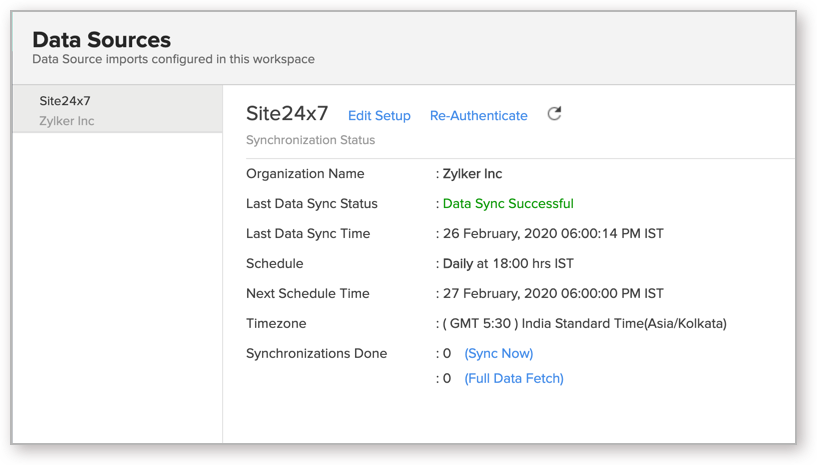Click the Last Data Sync Status label
817x465 pixels.
click(x=312, y=203)
